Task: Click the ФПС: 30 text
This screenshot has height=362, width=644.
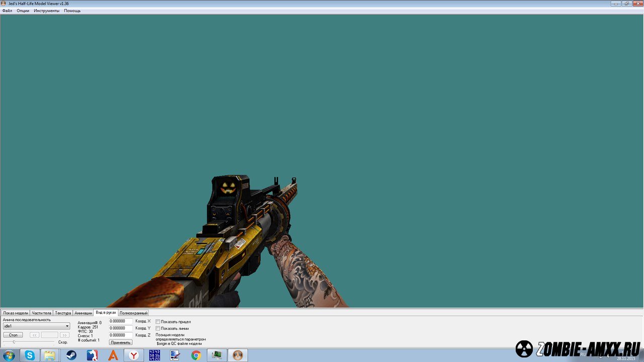Action: point(86,332)
